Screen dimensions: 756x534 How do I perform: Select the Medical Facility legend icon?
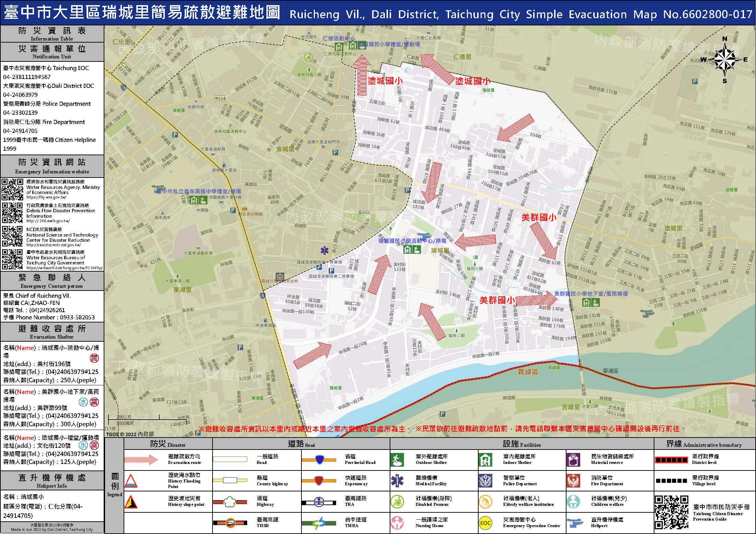pos(397,481)
